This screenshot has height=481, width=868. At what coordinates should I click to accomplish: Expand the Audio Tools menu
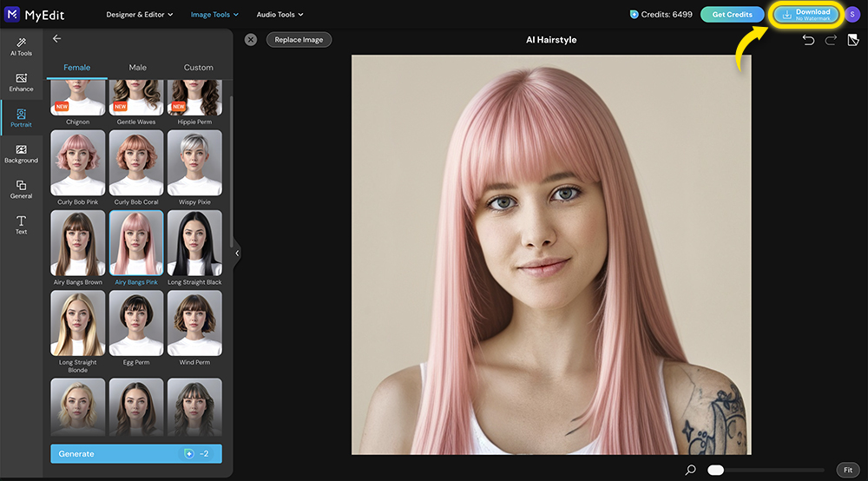[279, 15]
